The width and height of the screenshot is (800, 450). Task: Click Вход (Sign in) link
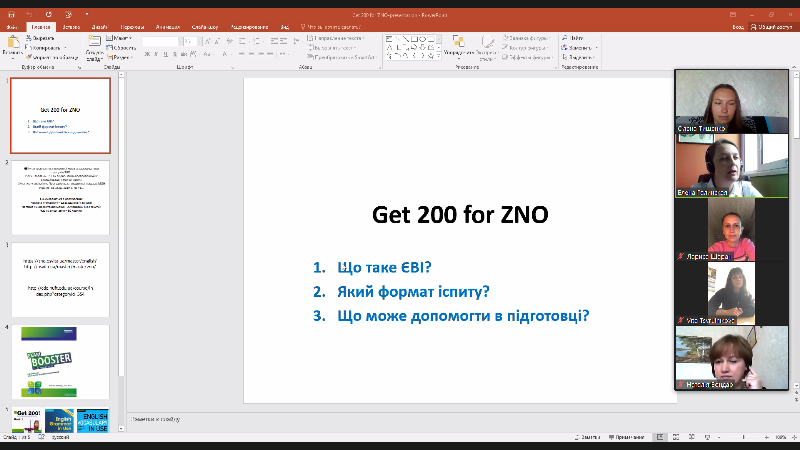click(x=738, y=27)
